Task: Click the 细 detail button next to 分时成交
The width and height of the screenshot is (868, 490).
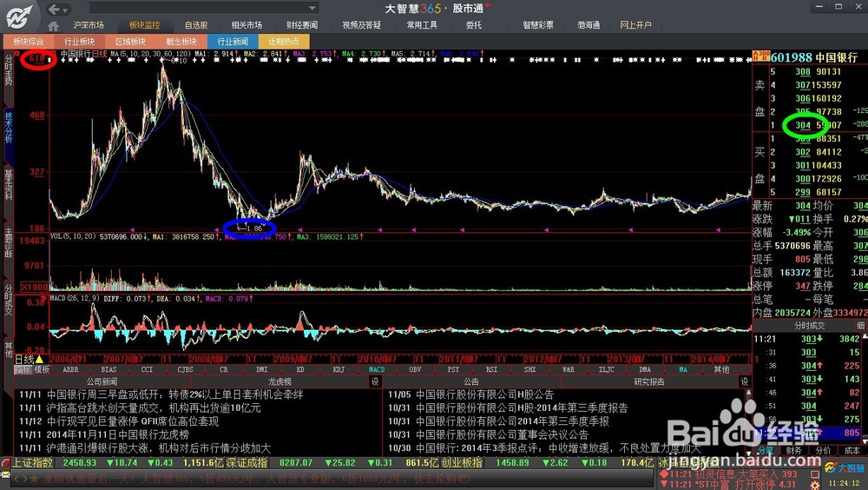Action: (860, 326)
